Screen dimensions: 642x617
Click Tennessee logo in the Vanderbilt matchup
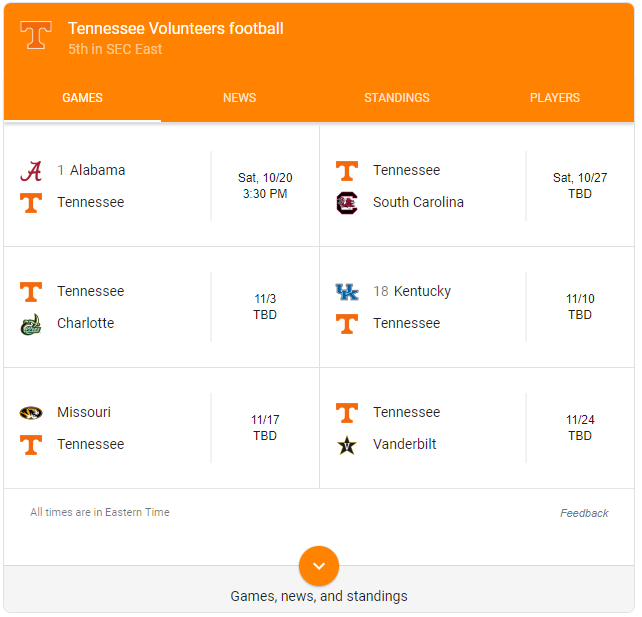(347, 413)
